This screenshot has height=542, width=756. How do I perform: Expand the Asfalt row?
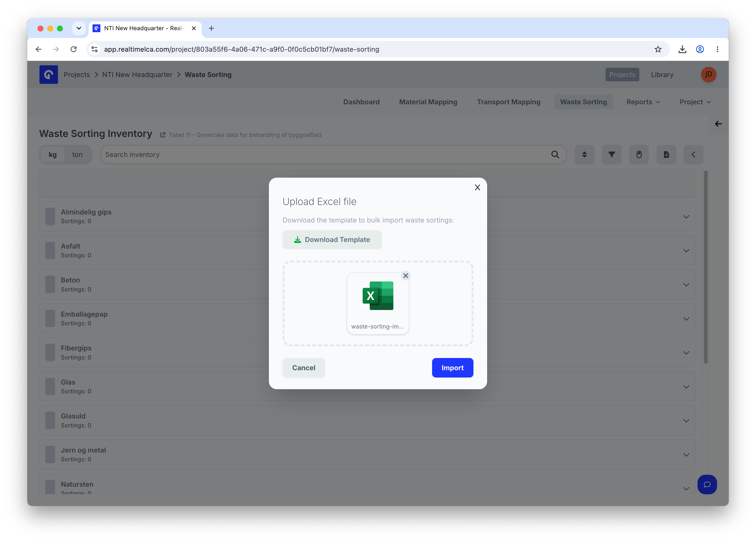coord(686,251)
